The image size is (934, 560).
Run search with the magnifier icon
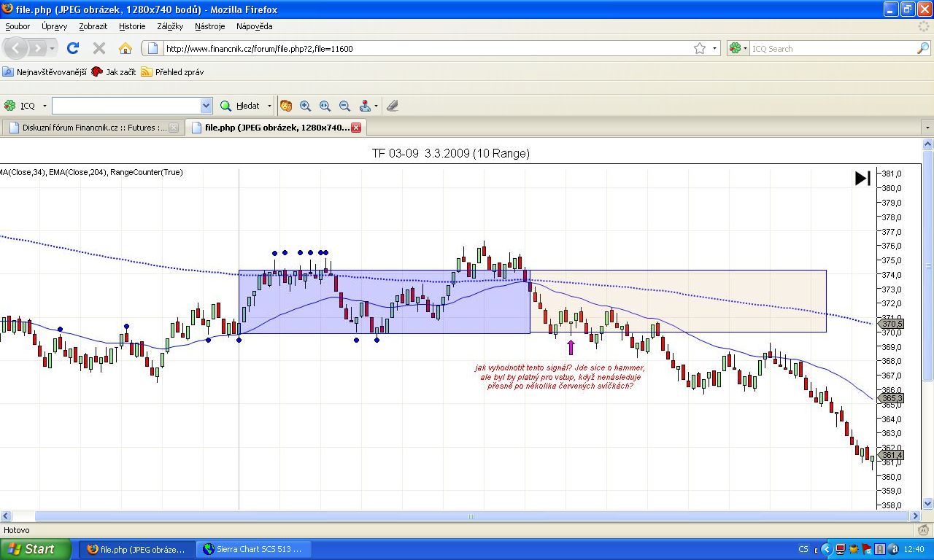click(923, 48)
